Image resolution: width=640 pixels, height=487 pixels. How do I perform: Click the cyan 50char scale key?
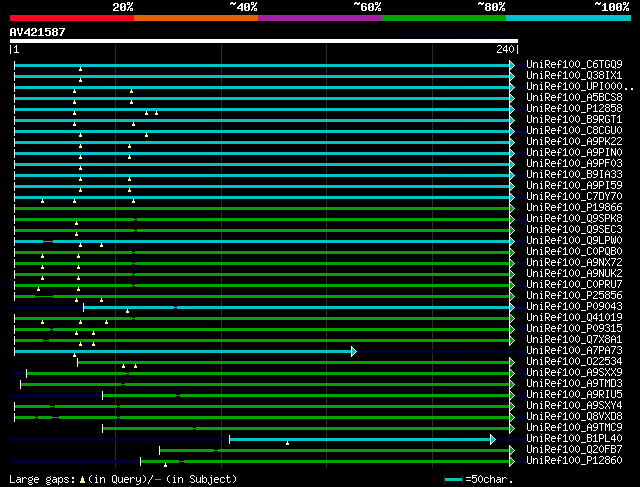(x=453, y=479)
